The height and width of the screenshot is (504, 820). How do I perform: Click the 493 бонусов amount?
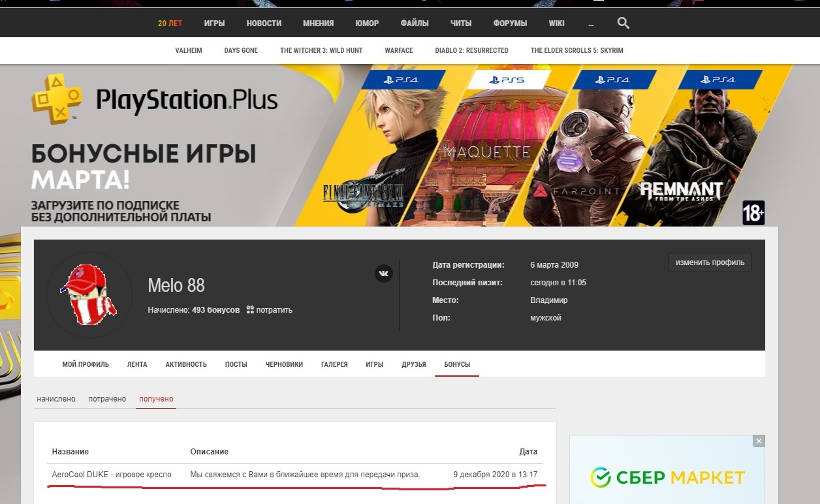(x=216, y=310)
